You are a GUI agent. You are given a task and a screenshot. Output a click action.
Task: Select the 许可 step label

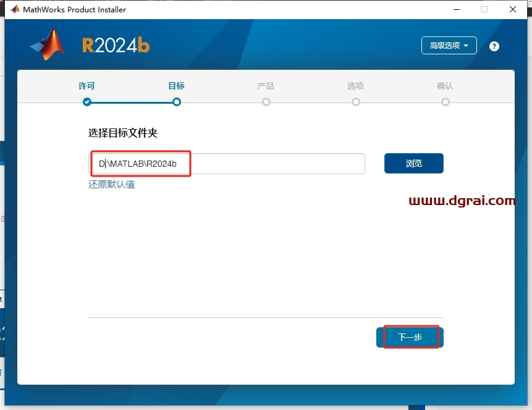[86, 86]
